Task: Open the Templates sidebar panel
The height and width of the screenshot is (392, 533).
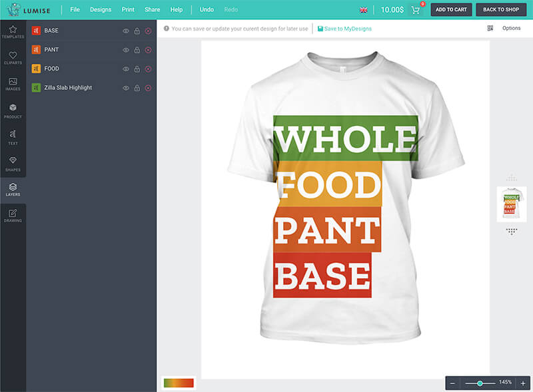Action: point(13,32)
